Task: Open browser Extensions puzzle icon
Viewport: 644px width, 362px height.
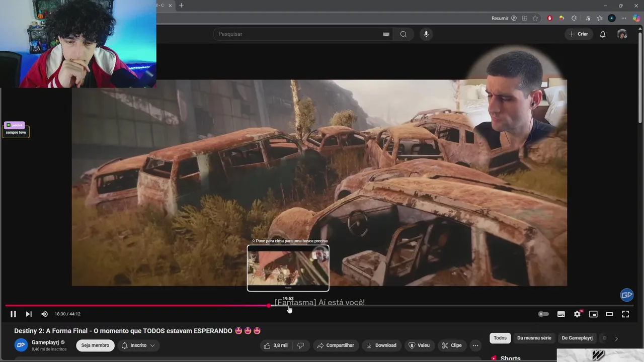Action: click(574, 18)
